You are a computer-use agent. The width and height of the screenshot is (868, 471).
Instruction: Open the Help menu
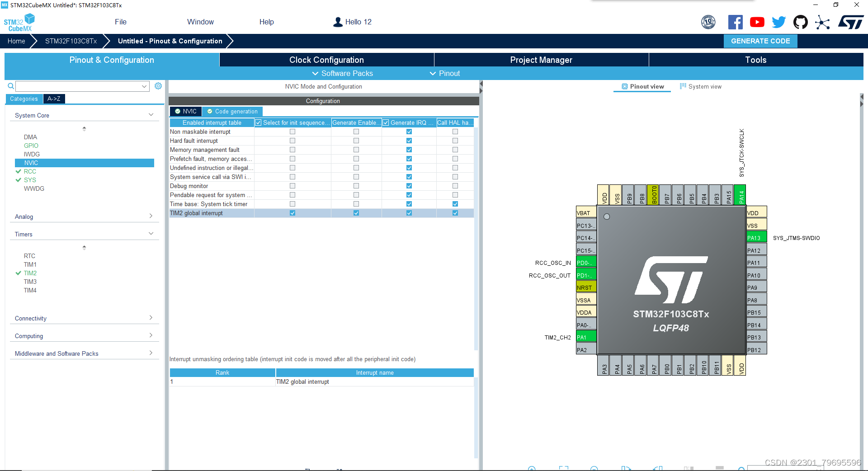tap(266, 22)
